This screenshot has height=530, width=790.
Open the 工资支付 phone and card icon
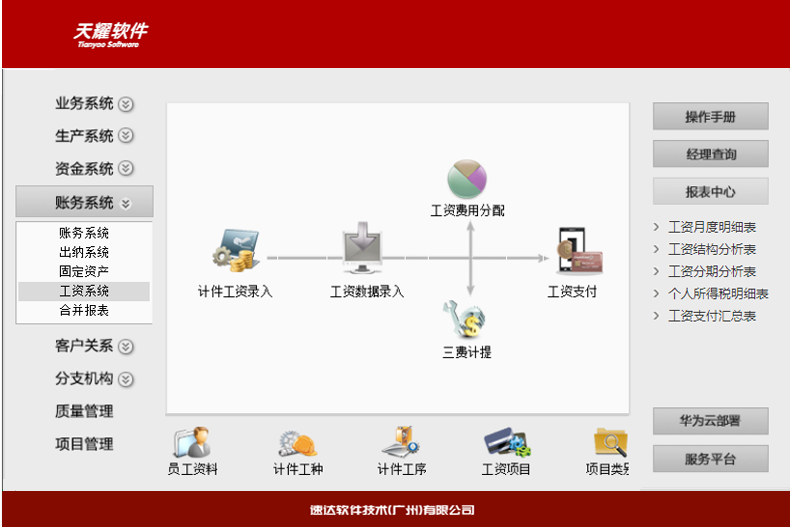tap(579, 250)
